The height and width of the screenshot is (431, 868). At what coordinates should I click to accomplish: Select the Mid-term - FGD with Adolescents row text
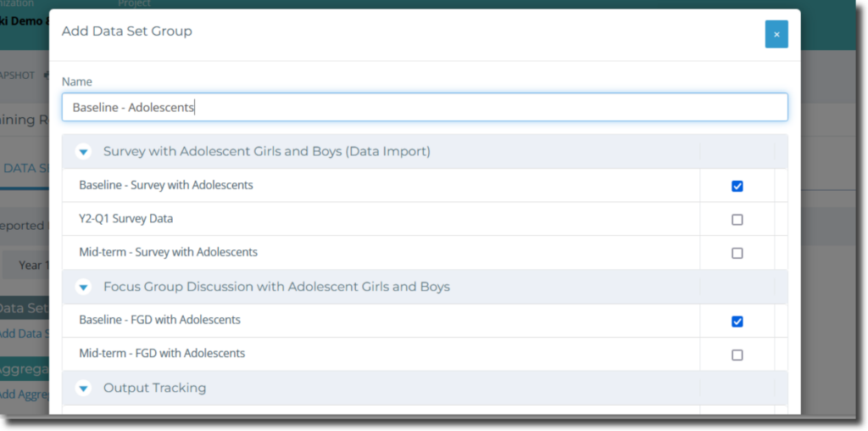click(162, 354)
